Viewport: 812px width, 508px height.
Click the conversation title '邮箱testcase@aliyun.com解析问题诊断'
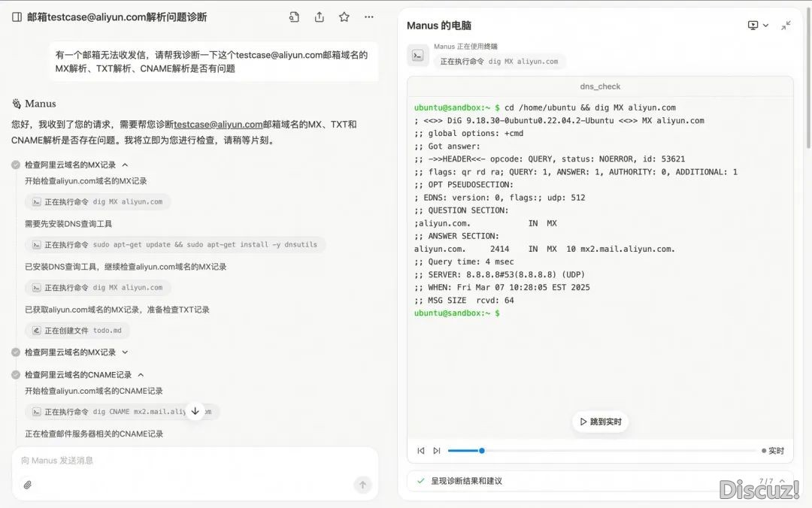(x=117, y=17)
